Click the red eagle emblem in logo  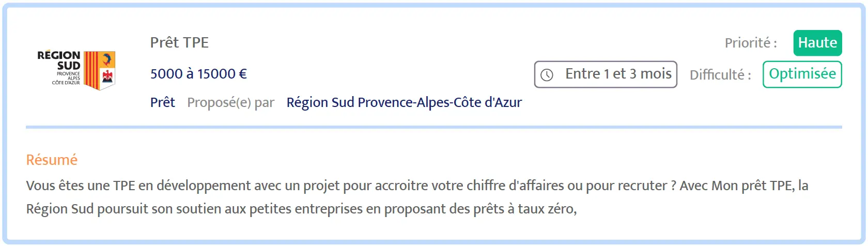click(x=107, y=78)
